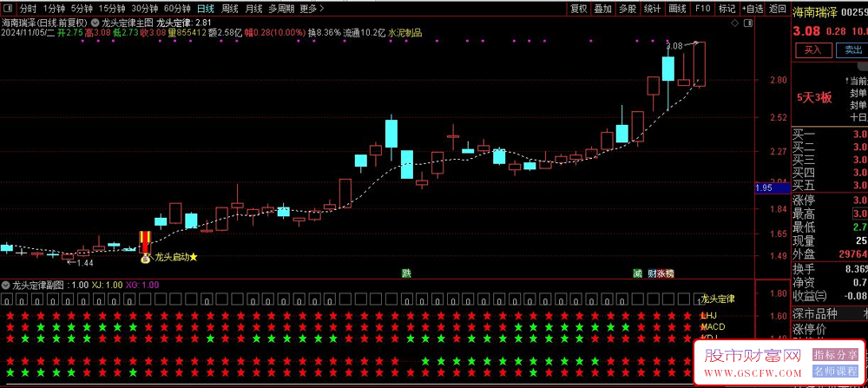Toggle the right info panel icon near the diamond
Screen dimensions: 868x388
(x=748, y=23)
